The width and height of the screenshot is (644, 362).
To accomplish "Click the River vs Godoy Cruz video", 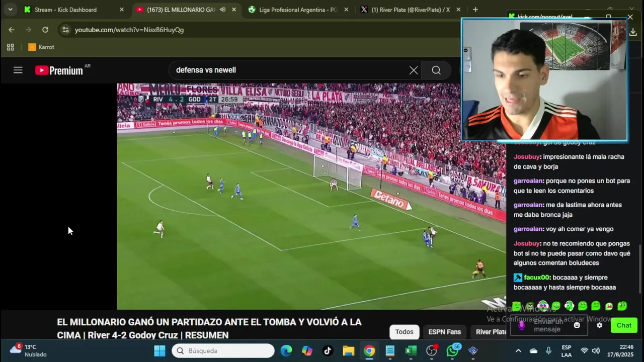I will pyautogui.click(x=311, y=196).
